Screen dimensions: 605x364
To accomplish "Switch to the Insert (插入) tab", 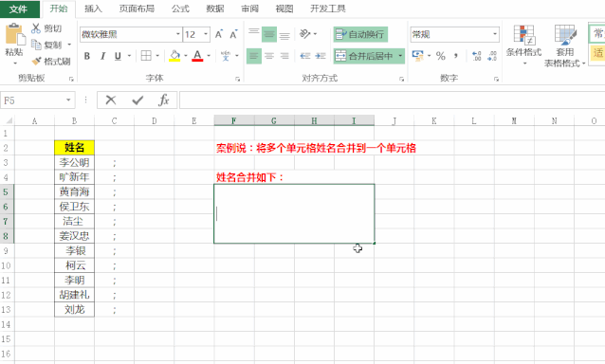I will coord(93,9).
